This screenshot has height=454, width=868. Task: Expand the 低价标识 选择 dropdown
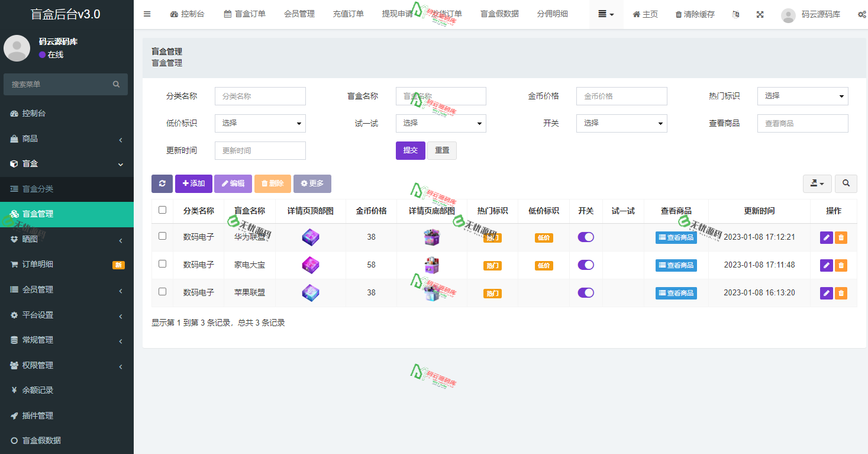tap(260, 123)
